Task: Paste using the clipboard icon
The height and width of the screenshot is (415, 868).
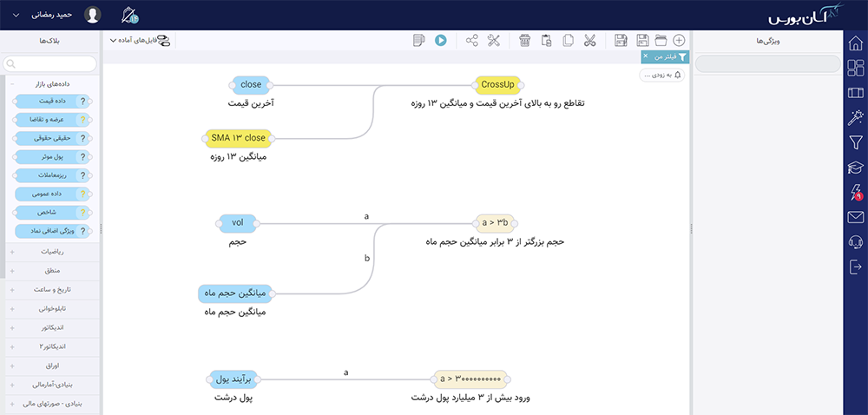Action: (547, 41)
